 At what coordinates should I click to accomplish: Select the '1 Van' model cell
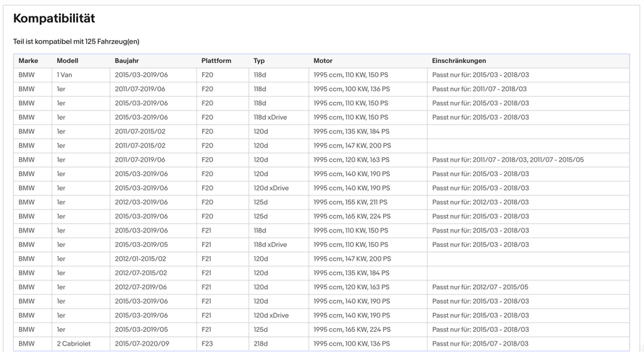64,75
